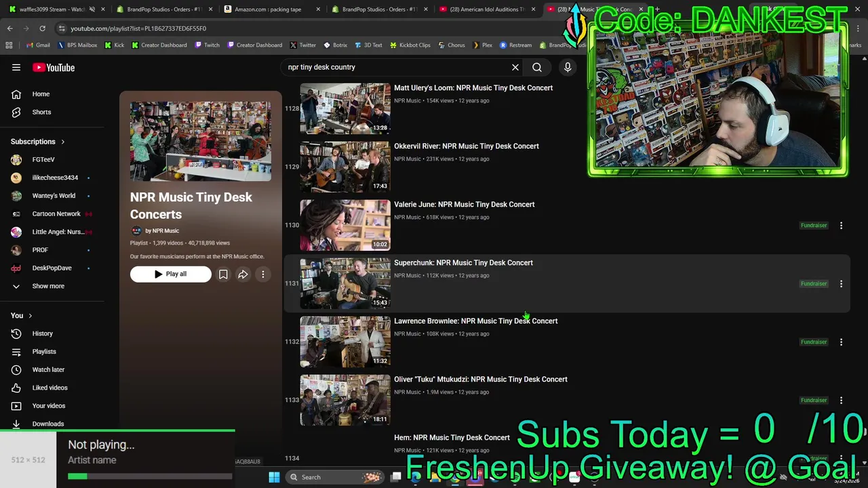The height and width of the screenshot is (488, 868).
Task: Expand the You section arrow
Action: [30, 316]
